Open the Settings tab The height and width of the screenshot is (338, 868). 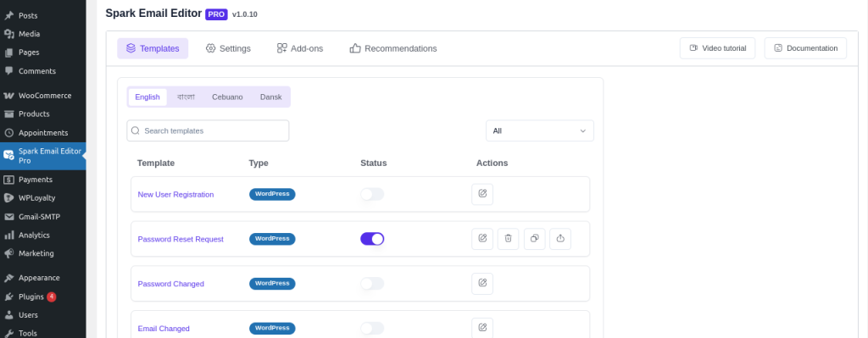(x=228, y=48)
